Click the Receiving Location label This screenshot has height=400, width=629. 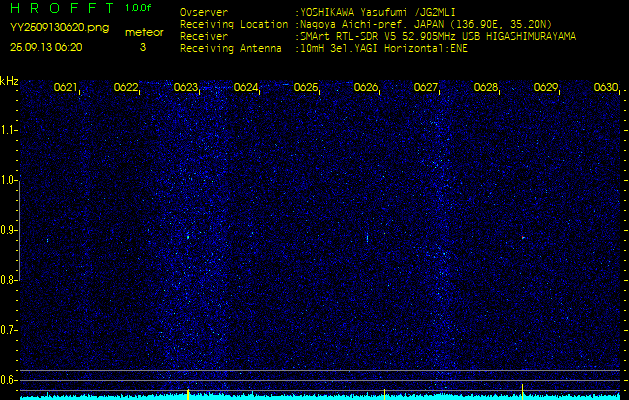234,24
